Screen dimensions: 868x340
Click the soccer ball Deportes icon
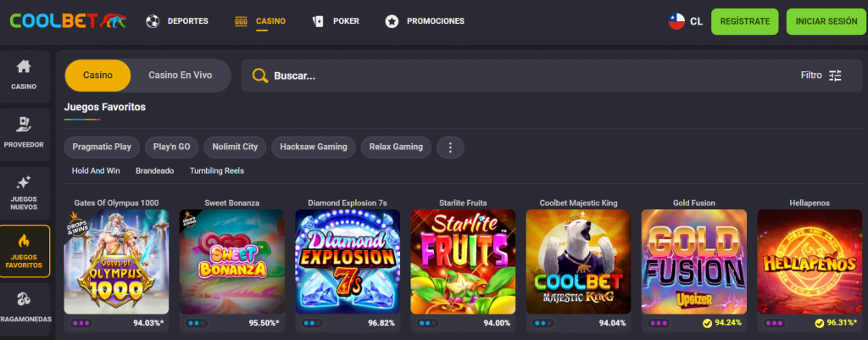pyautogui.click(x=153, y=21)
